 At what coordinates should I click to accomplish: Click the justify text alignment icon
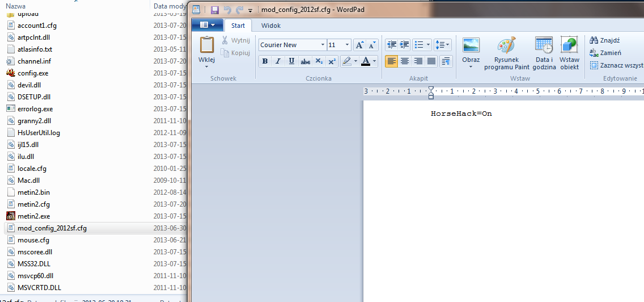[431, 61]
